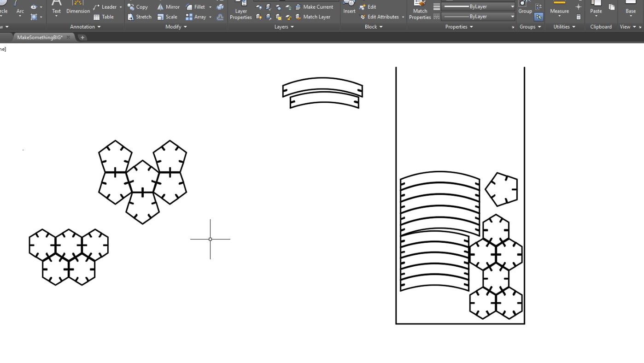Select the Arc drawing tool
This screenshot has height=363, width=644.
(20, 8)
